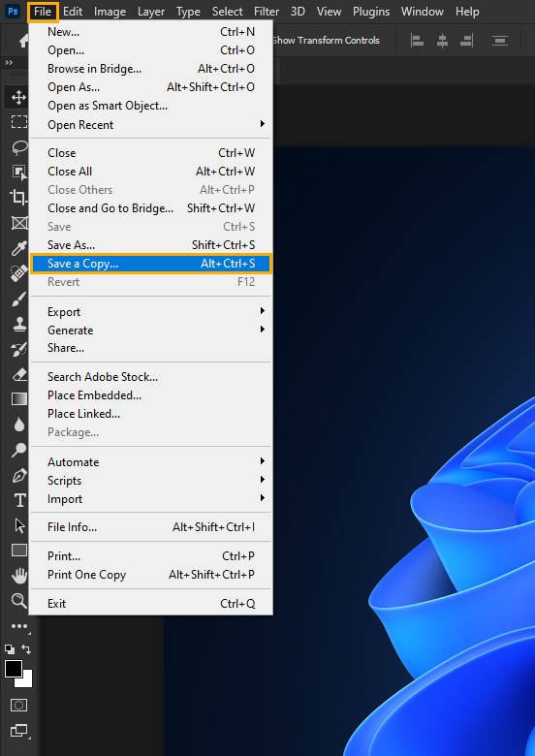535x756 pixels.
Task: Click the distribute vertically icon
Action: point(500,41)
